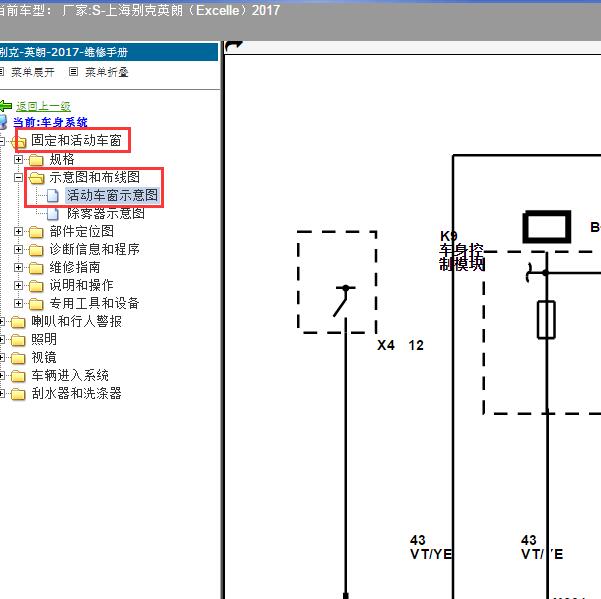Expand the 诊断信息和程序 tree node

(x=20, y=250)
